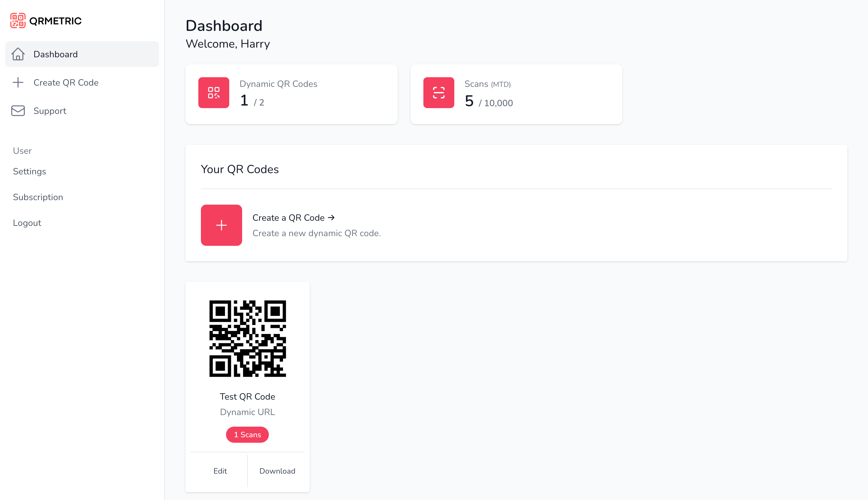
Task: Click the Create a QR Code arrow link
Action: (x=293, y=218)
